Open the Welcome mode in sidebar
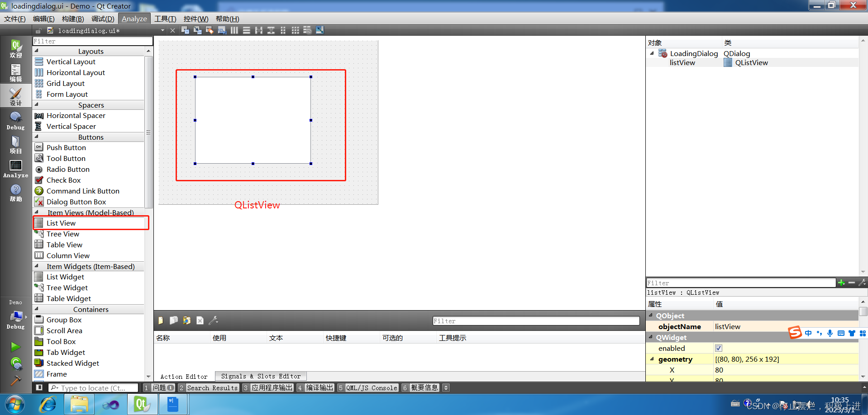The image size is (868, 415). (x=16, y=49)
